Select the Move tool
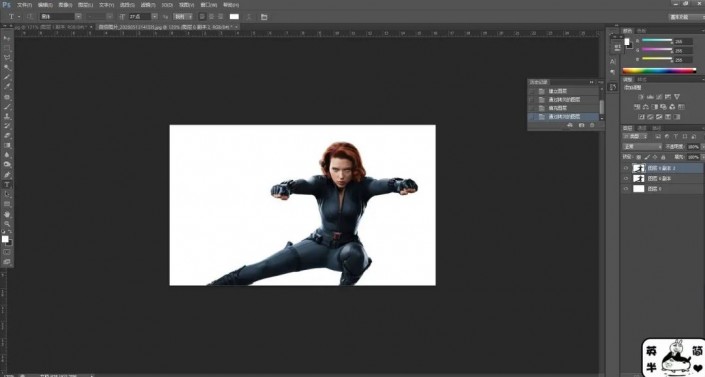 point(7,39)
